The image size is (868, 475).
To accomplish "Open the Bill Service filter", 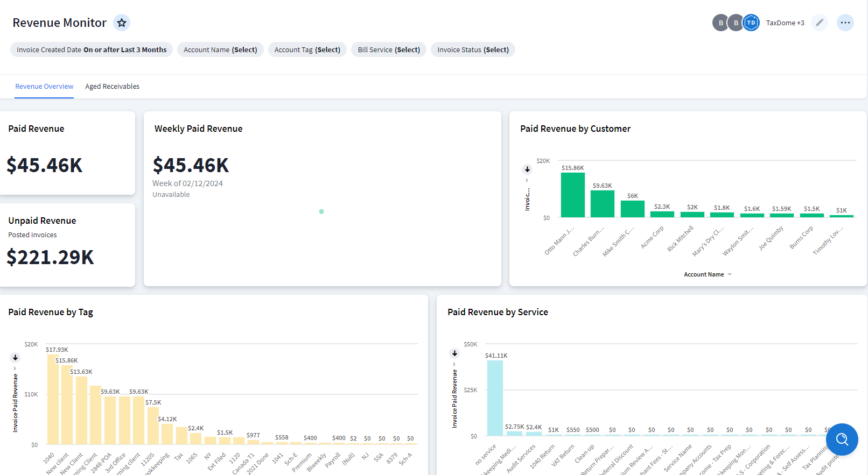I will 389,49.
